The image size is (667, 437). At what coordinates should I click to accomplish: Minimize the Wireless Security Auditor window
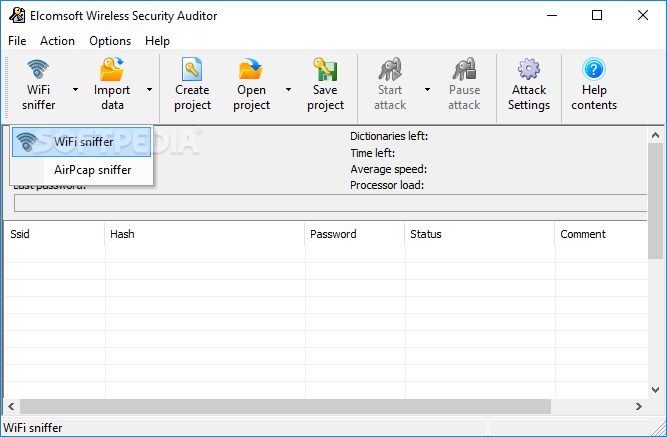pyautogui.click(x=552, y=15)
